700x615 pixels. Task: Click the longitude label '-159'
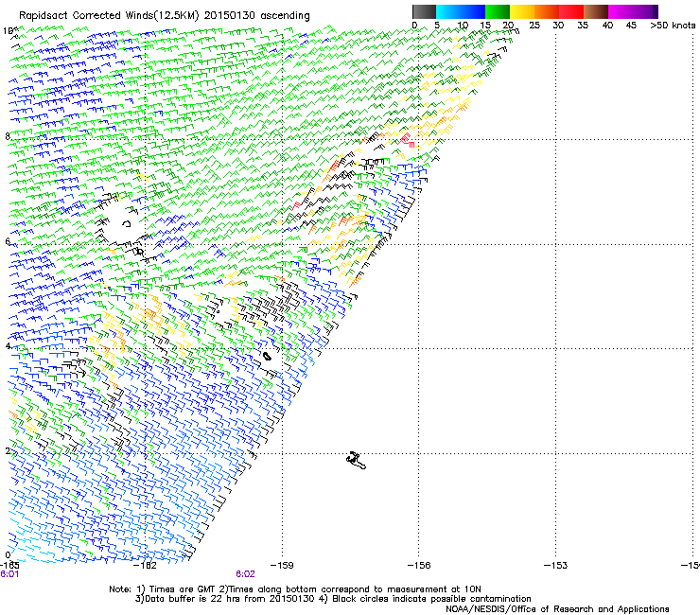tap(282, 566)
